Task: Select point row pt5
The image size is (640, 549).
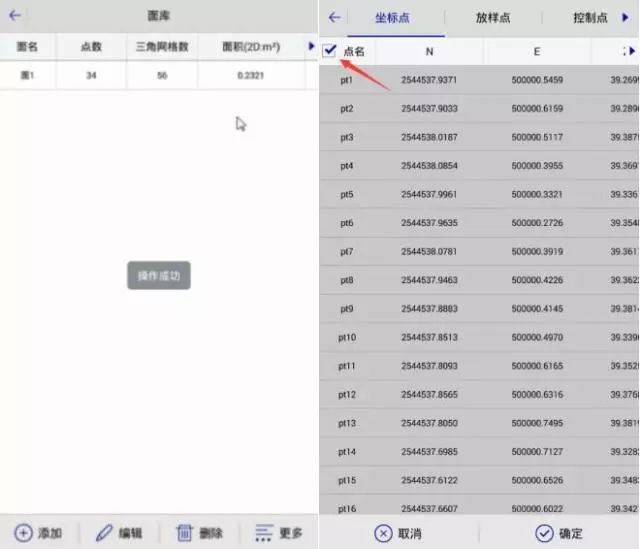Action: click(479, 194)
